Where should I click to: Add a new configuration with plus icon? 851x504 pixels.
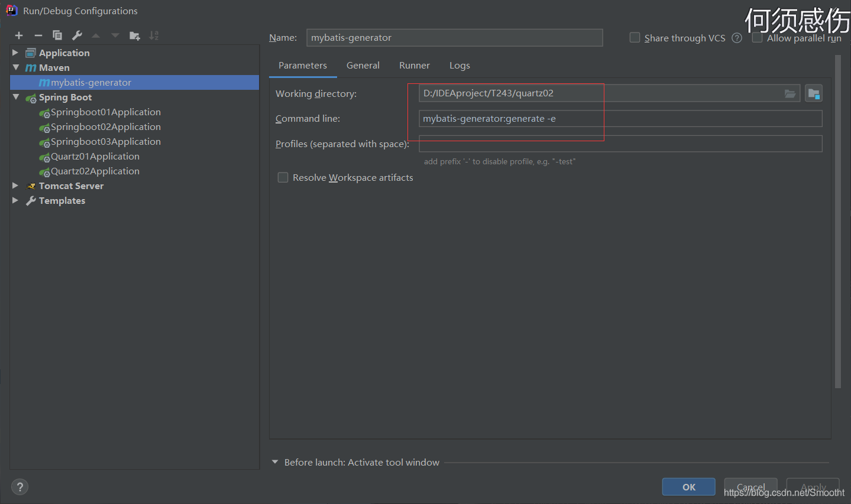19,35
